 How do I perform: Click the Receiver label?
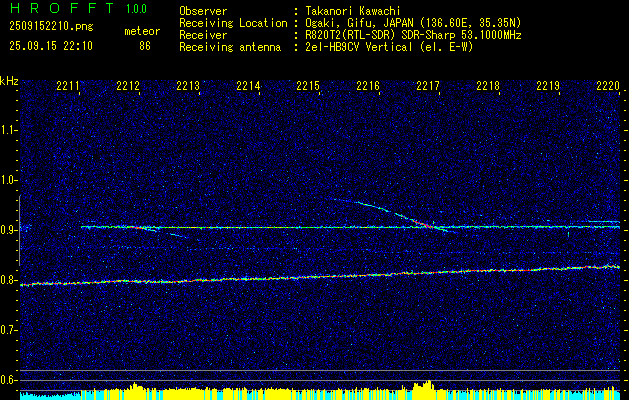203,35
